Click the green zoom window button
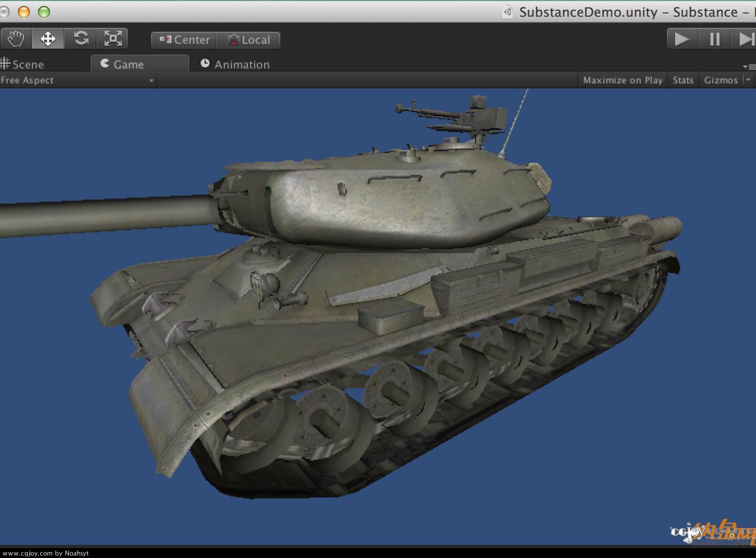 (x=44, y=11)
